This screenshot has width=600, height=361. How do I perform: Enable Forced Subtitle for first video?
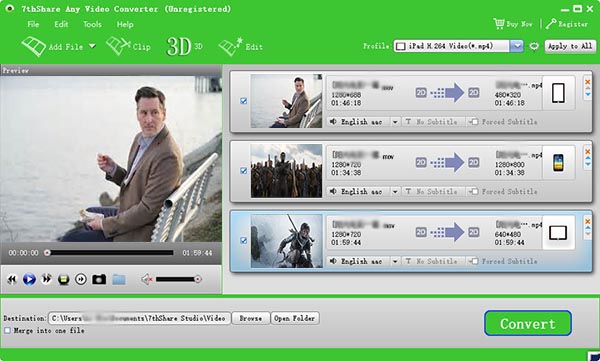(x=474, y=122)
